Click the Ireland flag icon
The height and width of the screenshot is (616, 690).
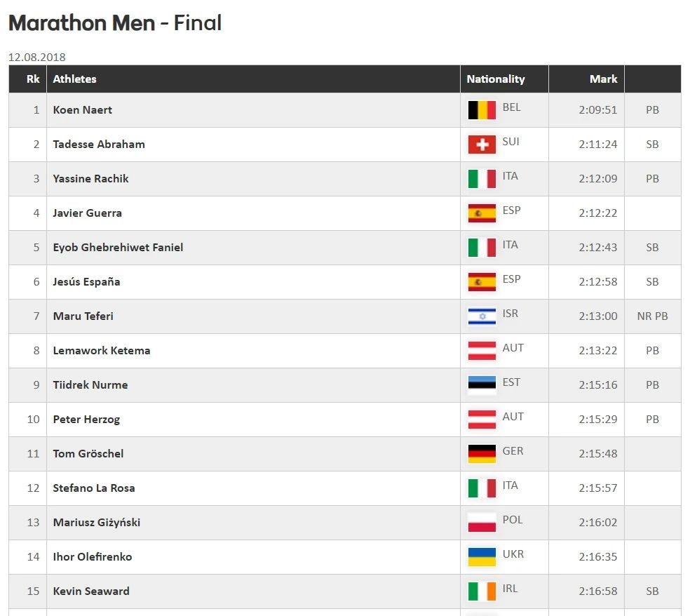coord(482,591)
